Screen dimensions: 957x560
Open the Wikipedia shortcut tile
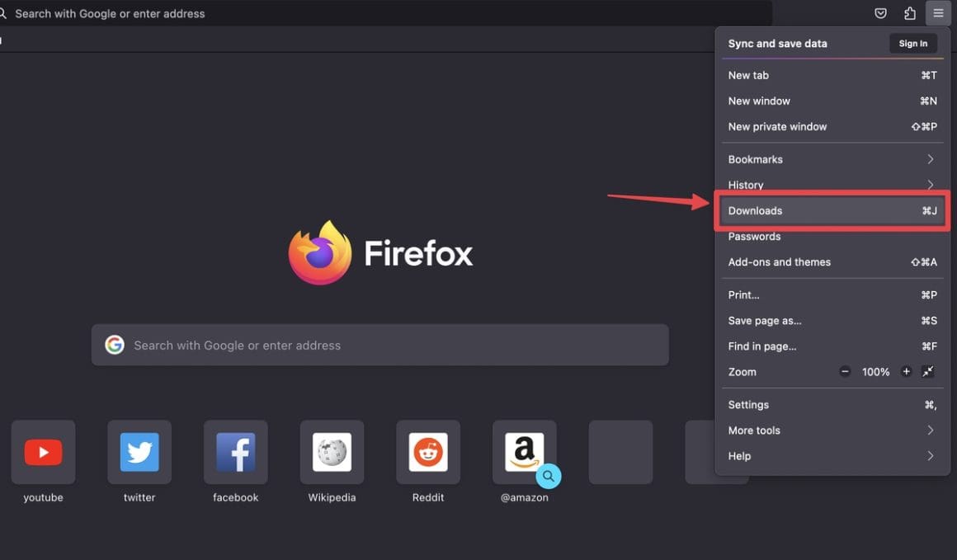coord(332,452)
